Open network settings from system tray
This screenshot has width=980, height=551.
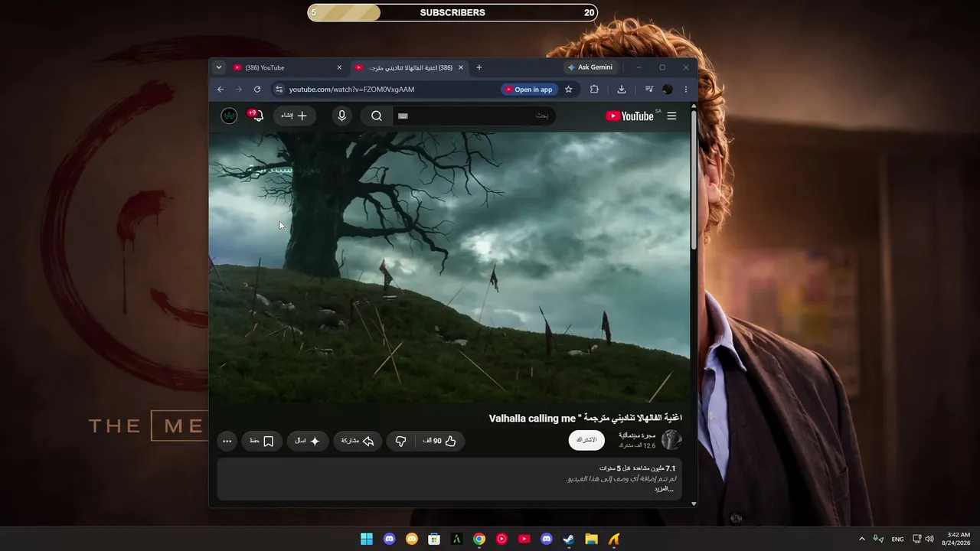[917, 539]
